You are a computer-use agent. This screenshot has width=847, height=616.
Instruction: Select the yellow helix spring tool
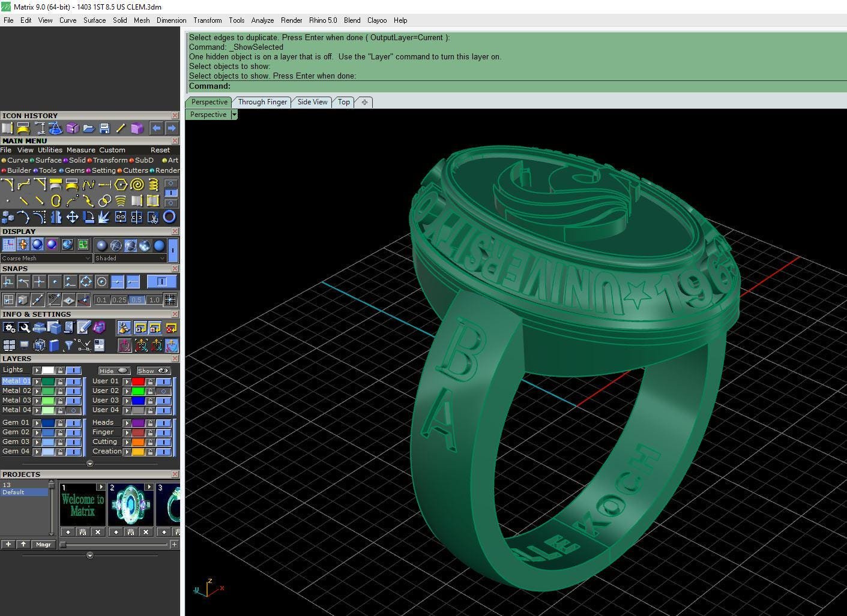153,185
